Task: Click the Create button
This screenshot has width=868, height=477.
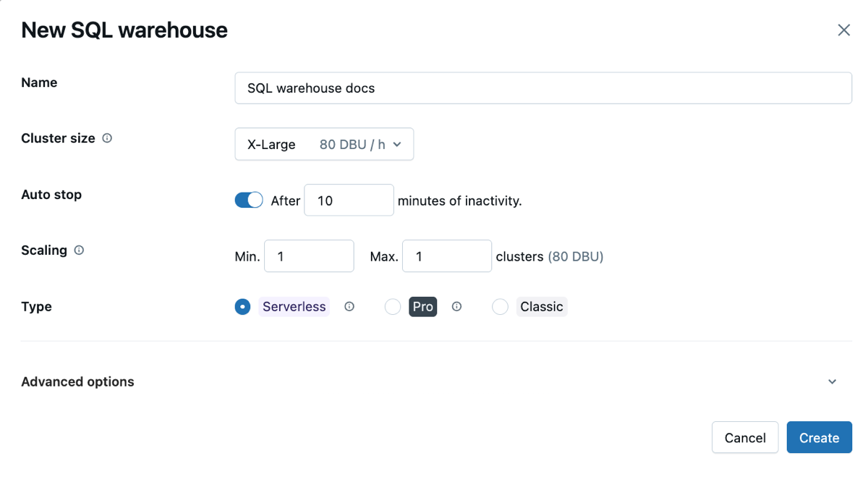Action: click(819, 437)
